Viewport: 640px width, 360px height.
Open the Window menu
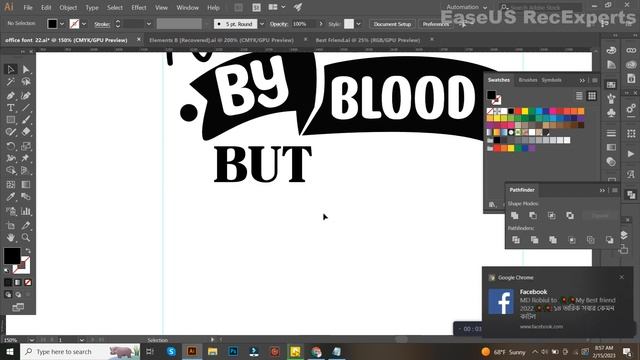point(187,8)
